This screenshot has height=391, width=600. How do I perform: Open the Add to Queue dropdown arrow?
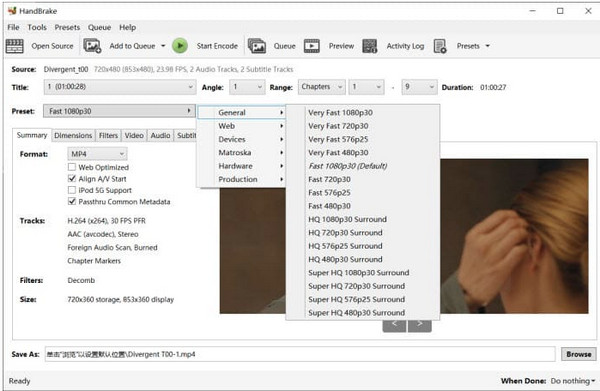coord(163,46)
